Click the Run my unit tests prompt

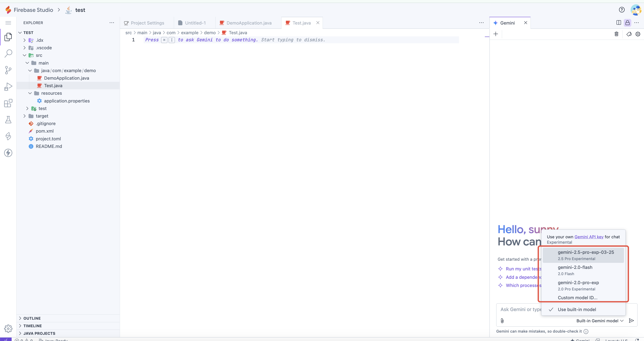pos(523,269)
